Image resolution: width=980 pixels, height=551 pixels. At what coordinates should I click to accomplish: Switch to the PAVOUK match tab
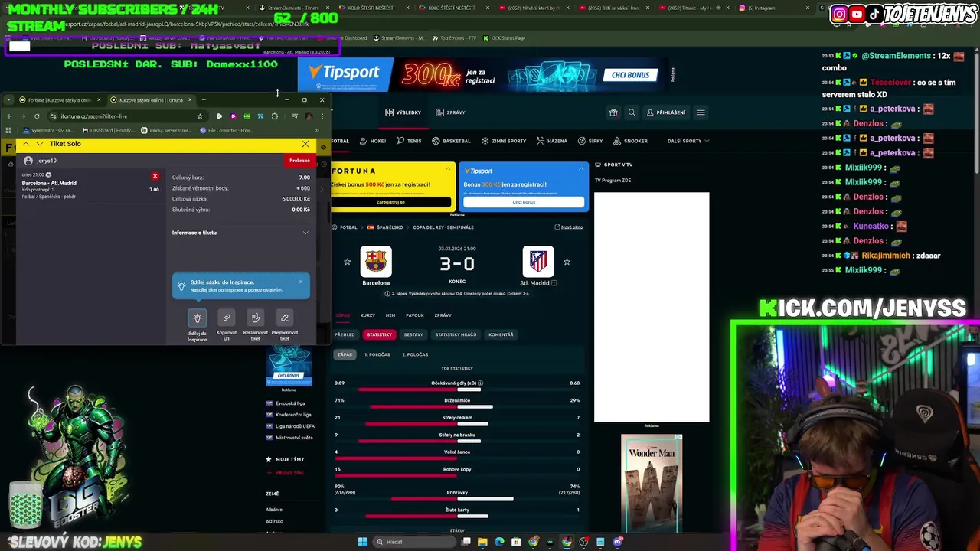414,315
